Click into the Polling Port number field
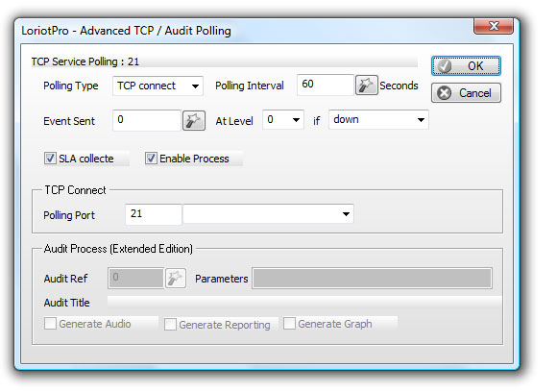This screenshot has width=557, height=392. 154,214
